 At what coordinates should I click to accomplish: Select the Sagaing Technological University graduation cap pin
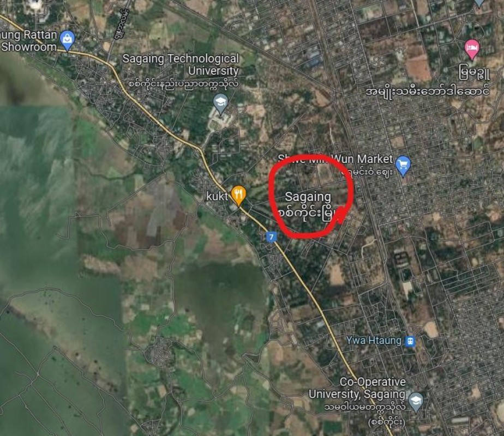[x=220, y=104]
